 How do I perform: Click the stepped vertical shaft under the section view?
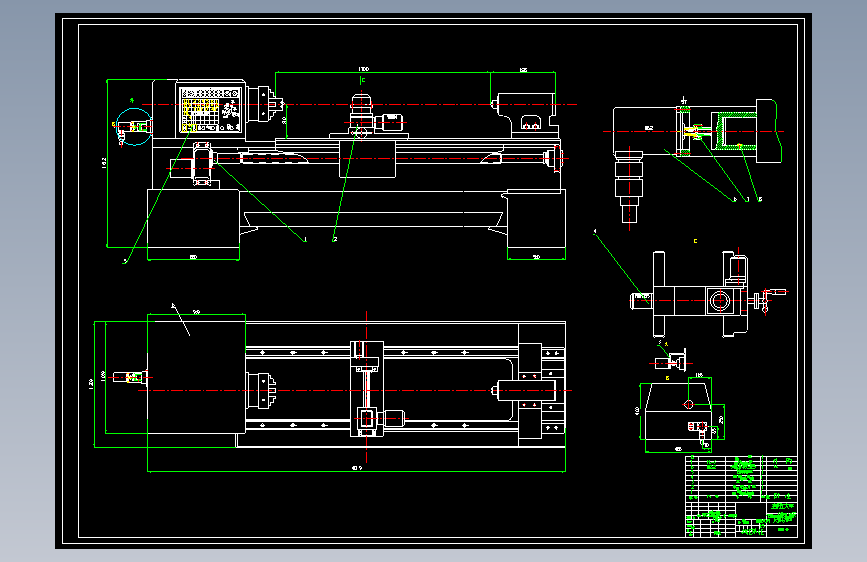[629, 188]
